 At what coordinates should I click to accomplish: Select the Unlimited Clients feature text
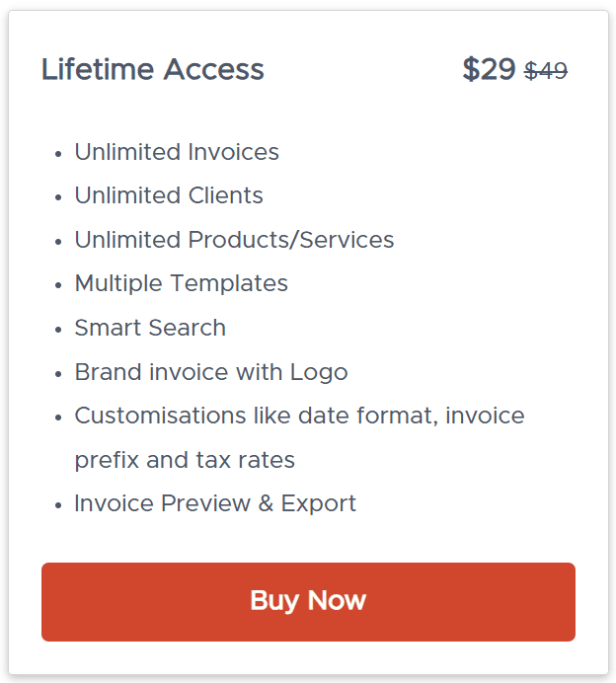[169, 195]
